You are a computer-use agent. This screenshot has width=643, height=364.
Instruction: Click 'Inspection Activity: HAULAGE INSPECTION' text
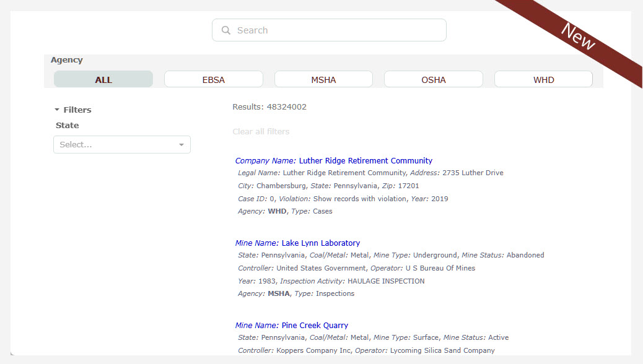click(352, 281)
